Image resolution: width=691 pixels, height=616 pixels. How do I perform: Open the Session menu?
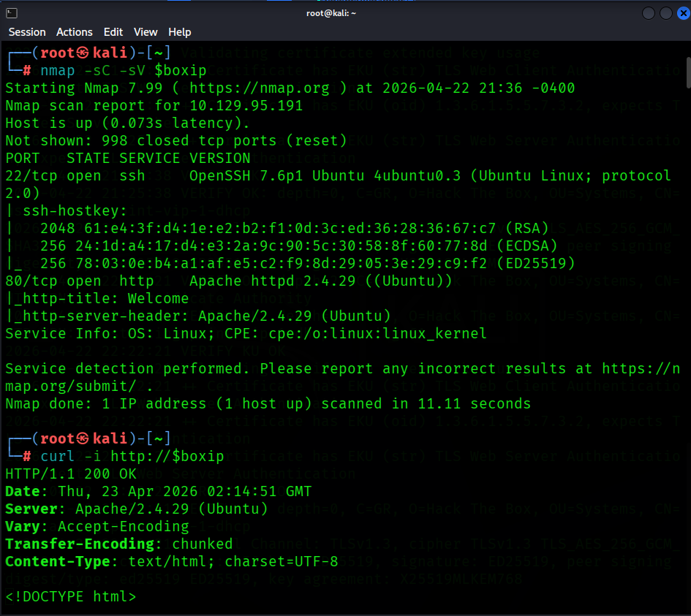coord(27,32)
